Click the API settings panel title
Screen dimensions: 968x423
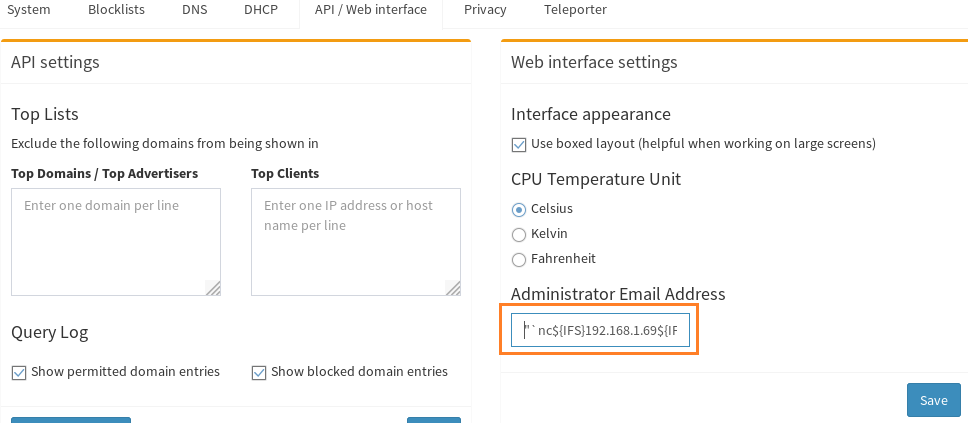point(55,62)
